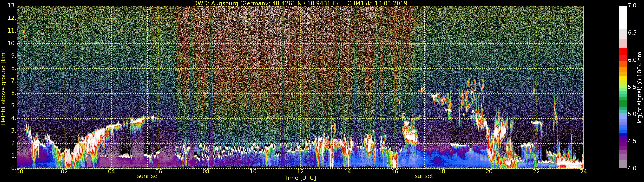Click the "Height above ground [km]" axis label

[3, 88]
